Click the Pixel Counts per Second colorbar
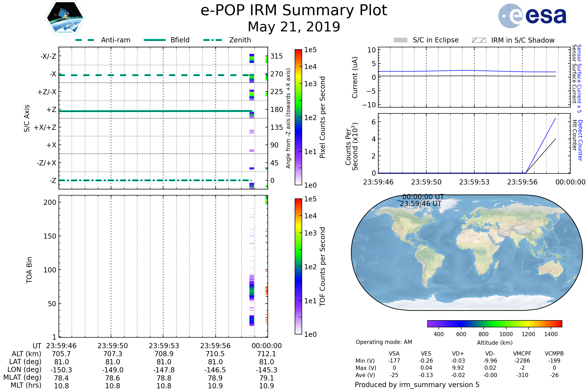Screen dimensions: 588x392 pyautogui.click(x=298, y=117)
